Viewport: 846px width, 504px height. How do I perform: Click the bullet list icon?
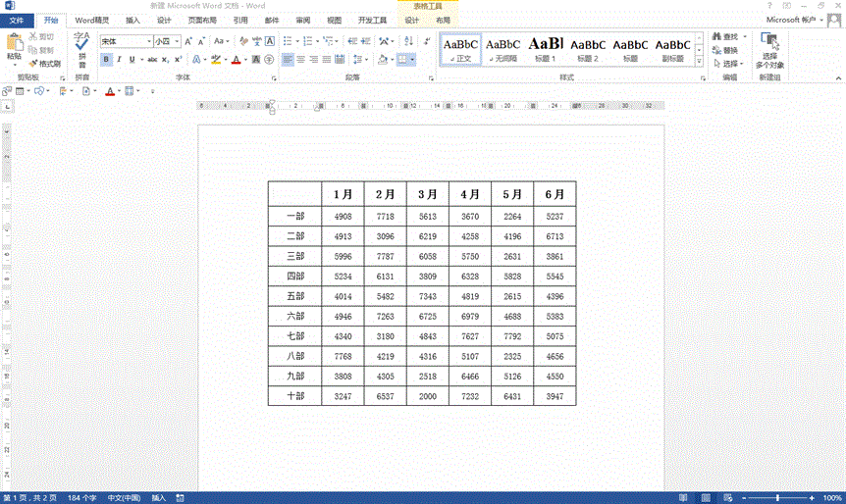click(287, 41)
